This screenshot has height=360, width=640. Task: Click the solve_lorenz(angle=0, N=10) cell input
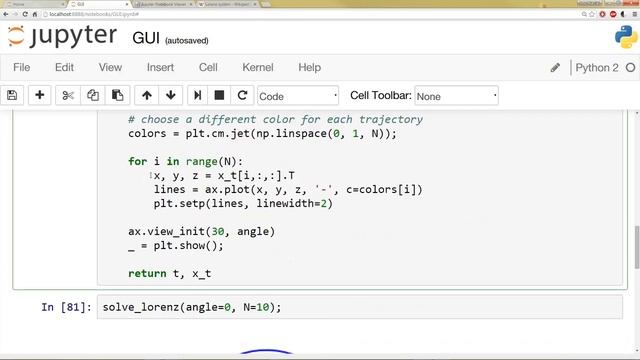(x=360, y=307)
